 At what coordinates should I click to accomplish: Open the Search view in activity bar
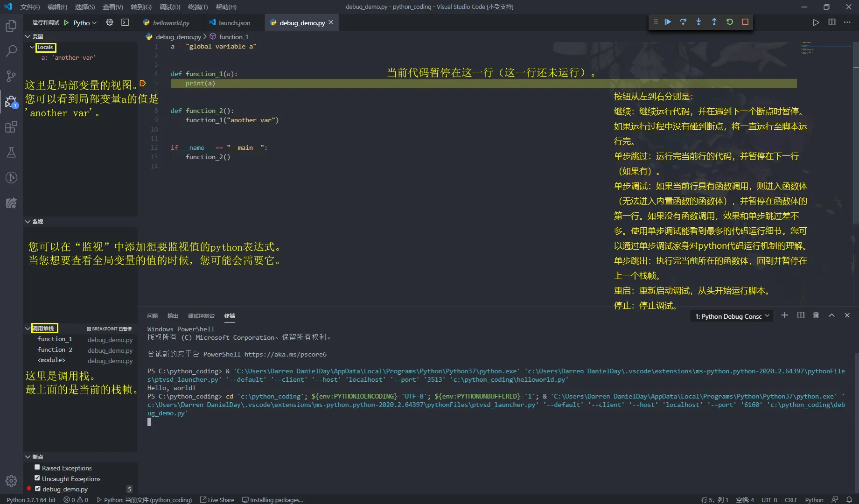click(x=11, y=50)
